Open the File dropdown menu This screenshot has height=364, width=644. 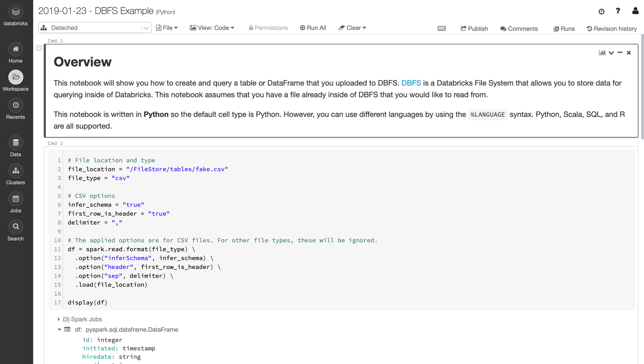[167, 27]
